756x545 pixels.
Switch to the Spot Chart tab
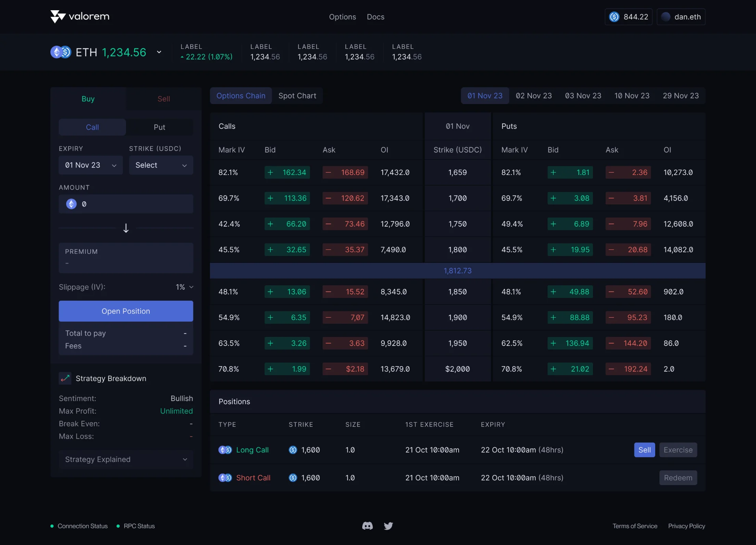tap(297, 96)
